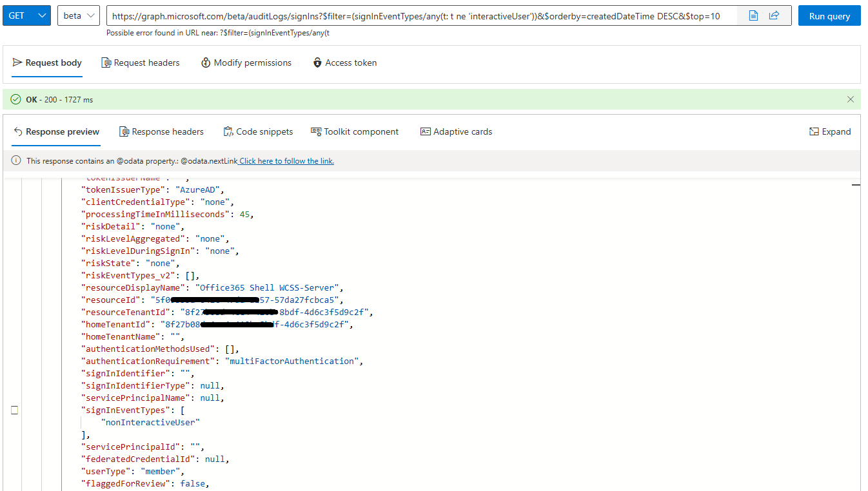This screenshot has height=491, width=868.
Task: Open the beta API version dropdown
Action: pos(78,14)
